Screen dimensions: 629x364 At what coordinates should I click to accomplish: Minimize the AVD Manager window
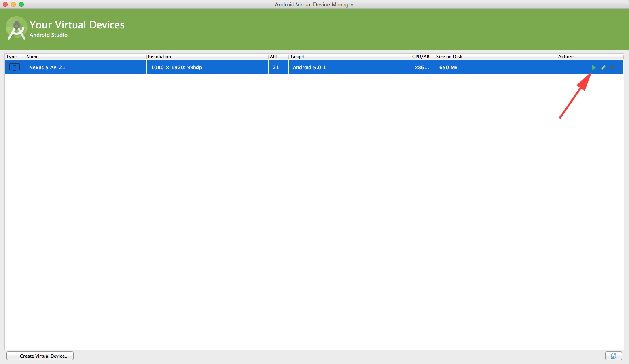coord(13,4)
